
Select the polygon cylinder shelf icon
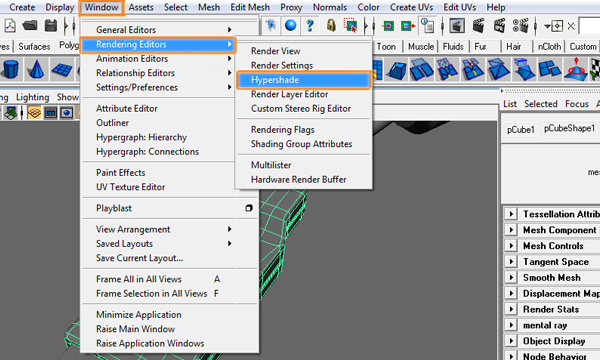(11, 69)
